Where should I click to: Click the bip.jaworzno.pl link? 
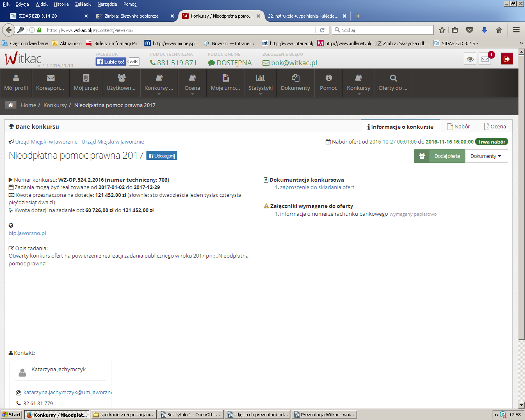27,233
